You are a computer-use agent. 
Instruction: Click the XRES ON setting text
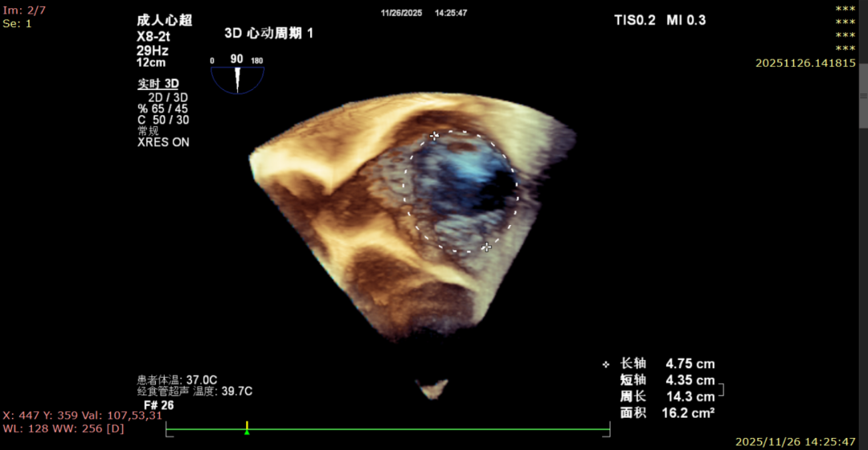pos(163,142)
